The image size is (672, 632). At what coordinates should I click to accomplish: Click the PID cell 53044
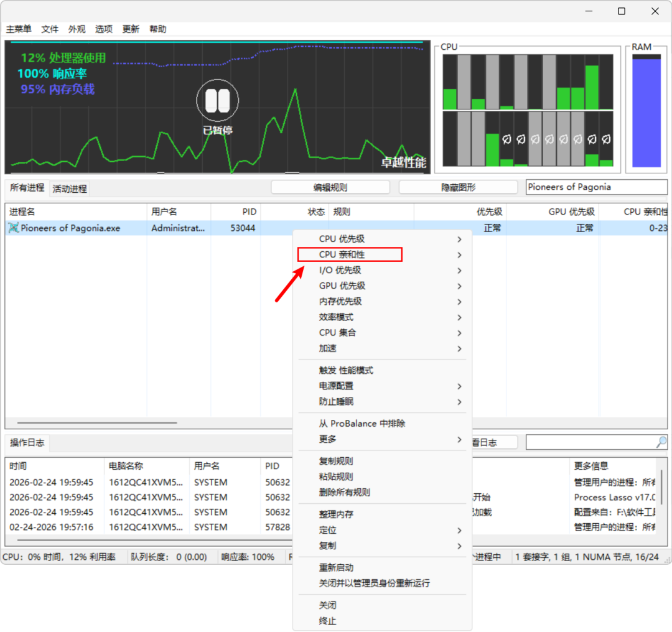[x=243, y=228]
